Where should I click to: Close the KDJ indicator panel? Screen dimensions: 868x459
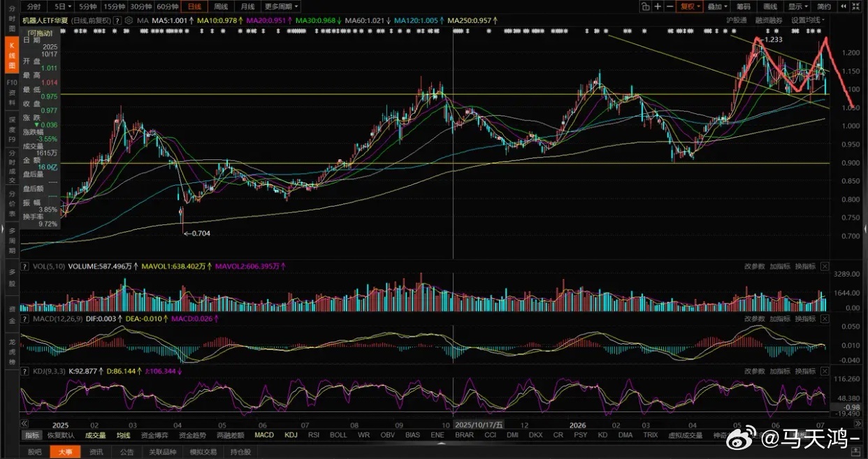(x=825, y=370)
